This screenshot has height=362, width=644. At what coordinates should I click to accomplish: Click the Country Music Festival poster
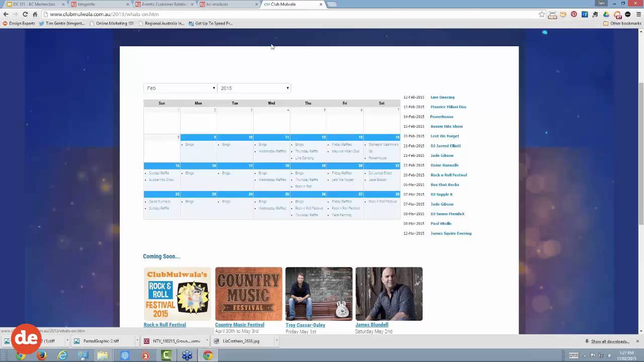pyautogui.click(x=249, y=294)
